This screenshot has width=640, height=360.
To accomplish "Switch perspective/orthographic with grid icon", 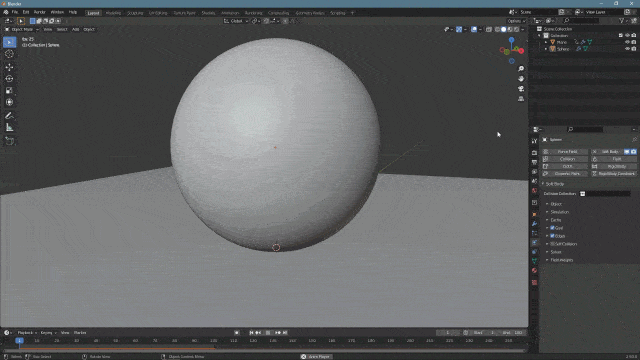I will 521,99.
